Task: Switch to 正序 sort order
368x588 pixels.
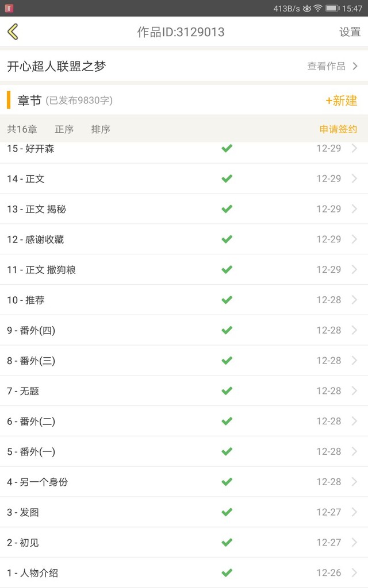Action: pos(64,129)
